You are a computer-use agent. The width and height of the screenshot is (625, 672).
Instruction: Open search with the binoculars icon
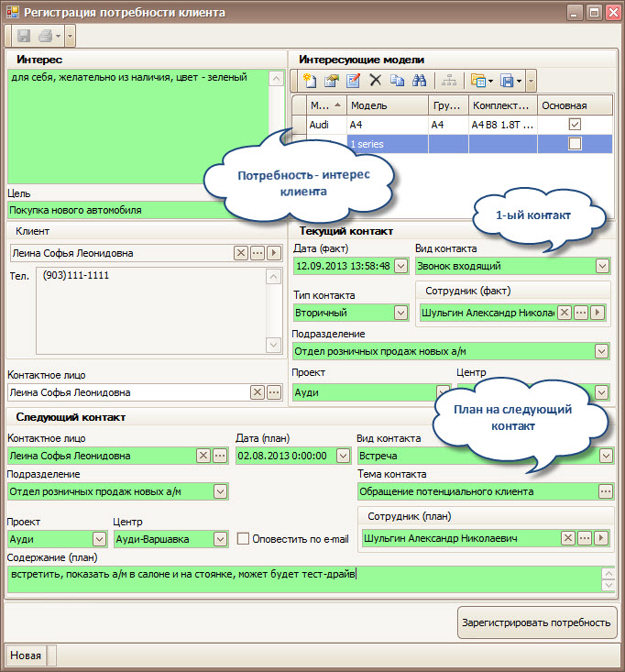pos(419,81)
